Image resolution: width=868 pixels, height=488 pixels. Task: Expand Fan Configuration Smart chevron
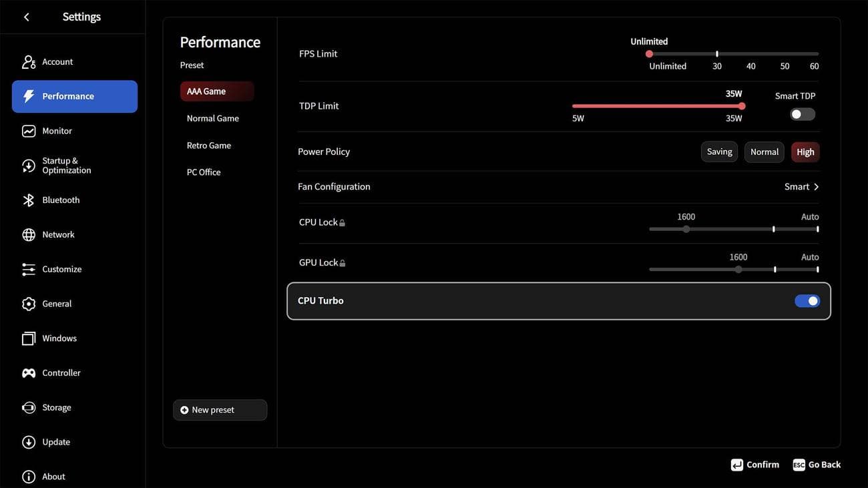(x=816, y=187)
